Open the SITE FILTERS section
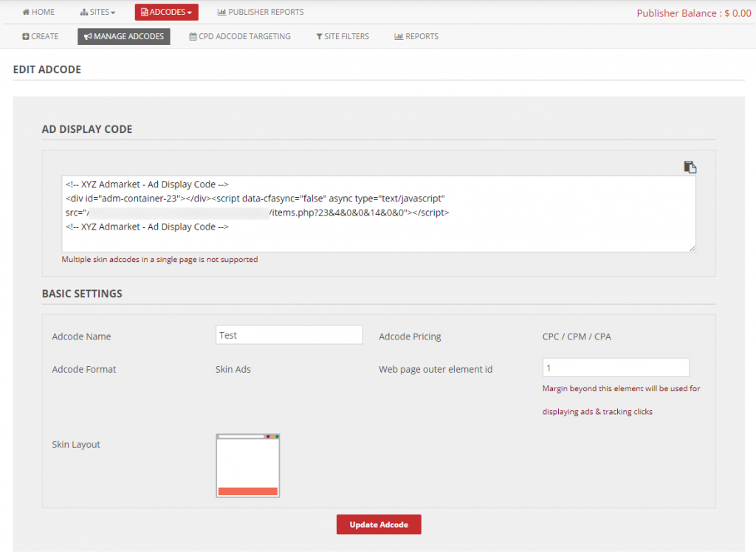 pyautogui.click(x=342, y=36)
